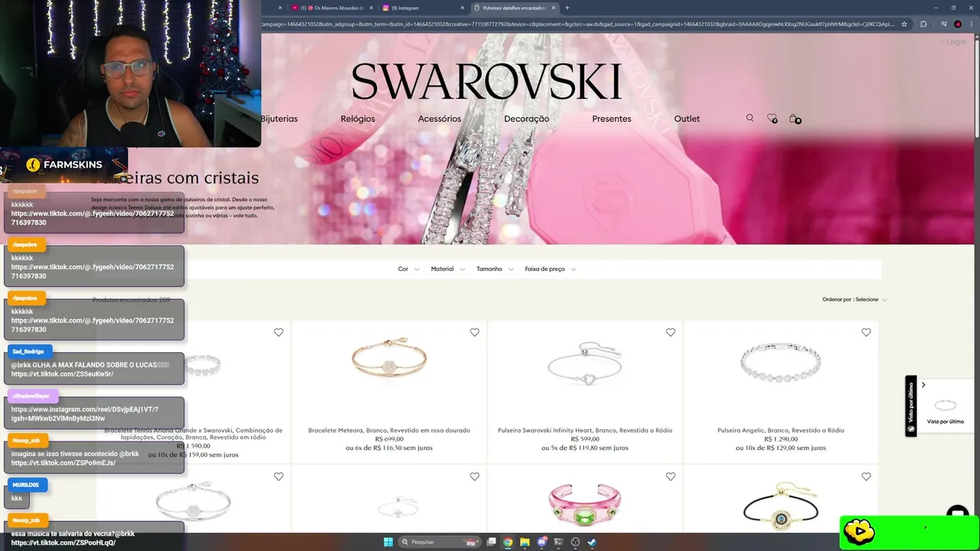
Task: Favorite the thin chain bracelet in second row
Action: click(x=475, y=476)
